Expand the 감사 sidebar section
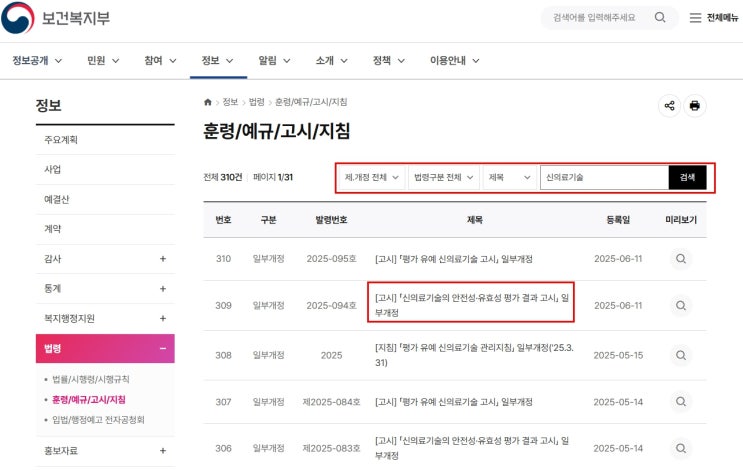Image resolution: width=743 pixels, height=470 pixels. click(163, 259)
